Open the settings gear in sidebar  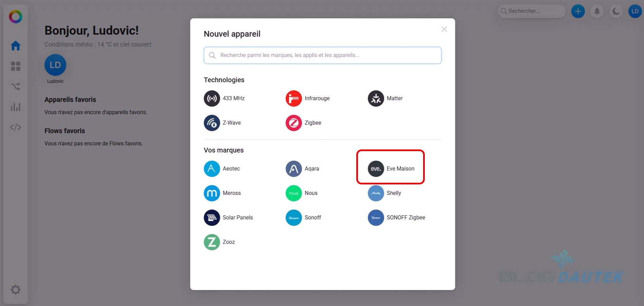16,290
